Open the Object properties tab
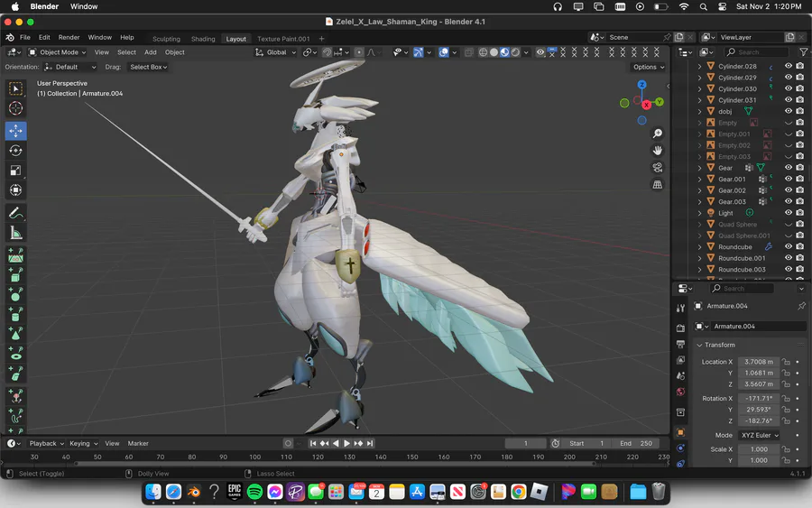The image size is (812, 508). tap(680, 432)
